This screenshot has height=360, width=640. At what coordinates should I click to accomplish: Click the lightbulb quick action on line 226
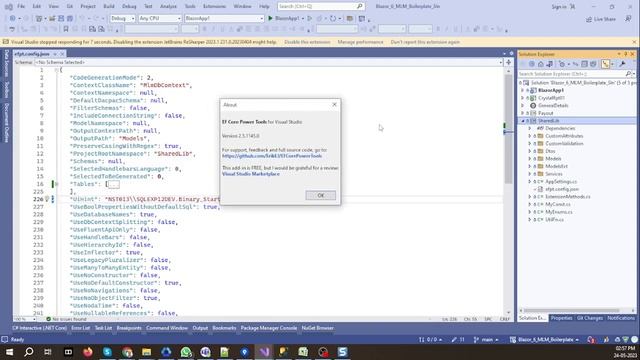click(x=47, y=199)
